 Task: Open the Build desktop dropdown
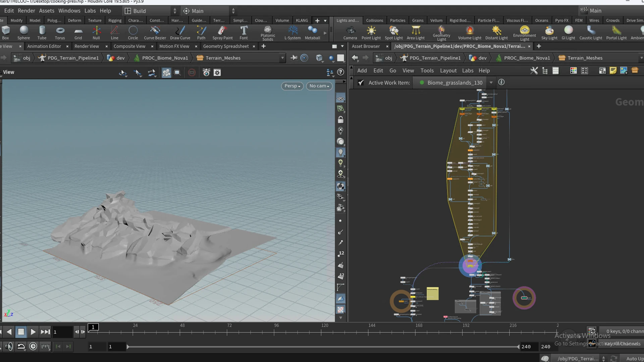(x=151, y=11)
